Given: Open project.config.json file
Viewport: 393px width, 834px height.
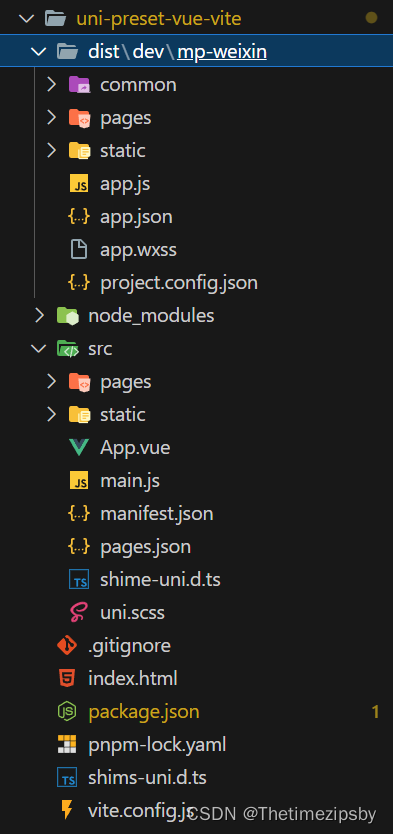Looking at the screenshot, I should coord(179,283).
